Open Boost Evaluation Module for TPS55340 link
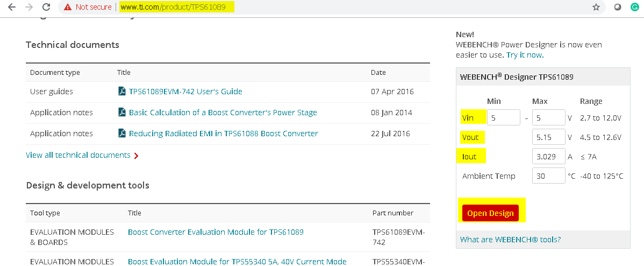 click(x=238, y=262)
